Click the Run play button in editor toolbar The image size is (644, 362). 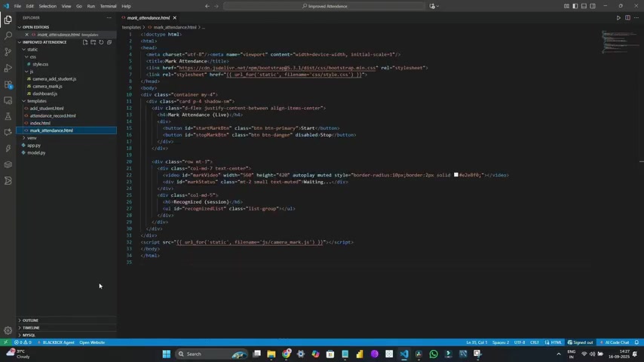pyautogui.click(x=618, y=17)
